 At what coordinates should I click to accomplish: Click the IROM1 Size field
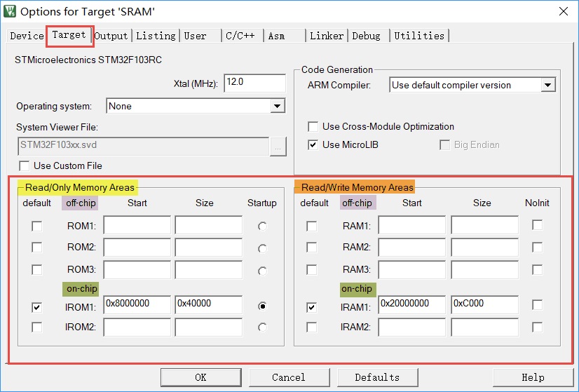(x=209, y=304)
